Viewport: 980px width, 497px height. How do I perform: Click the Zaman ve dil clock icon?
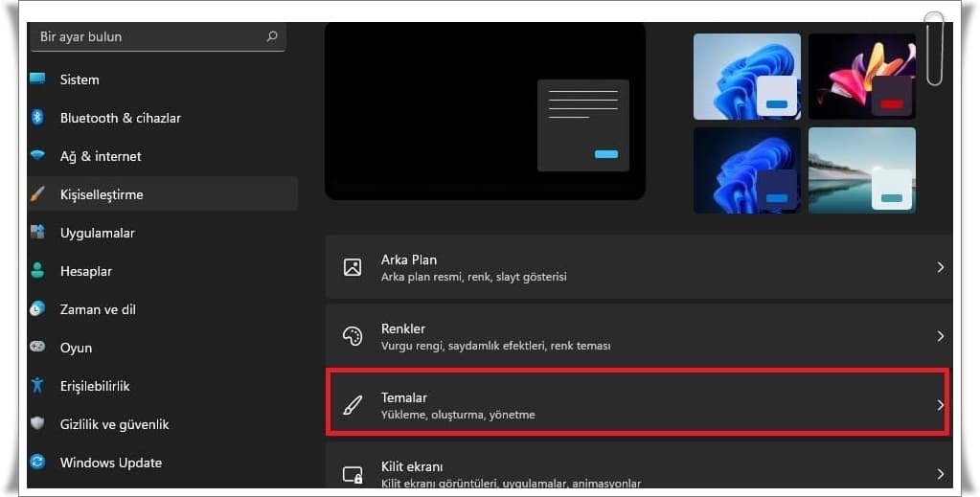pyautogui.click(x=37, y=308)
